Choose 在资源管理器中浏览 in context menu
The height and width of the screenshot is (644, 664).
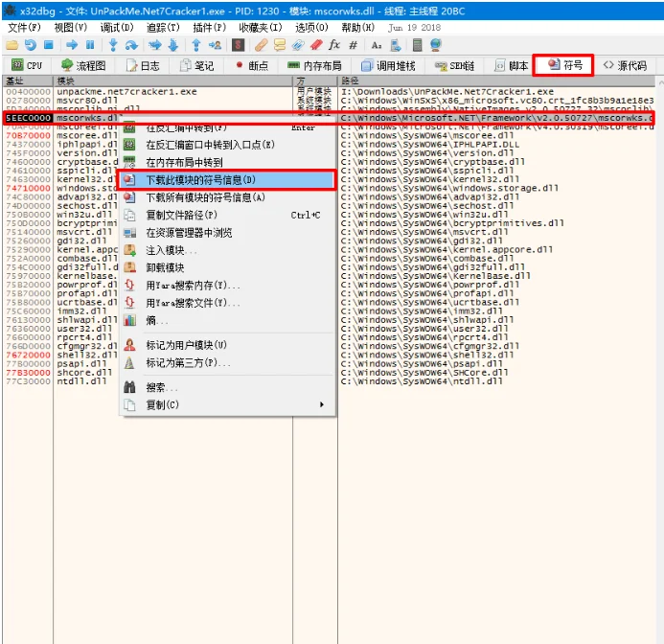point(228,233)
